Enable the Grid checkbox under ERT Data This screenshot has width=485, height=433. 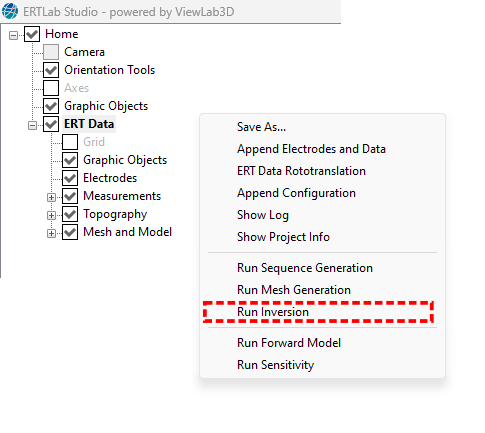point(70,142)
